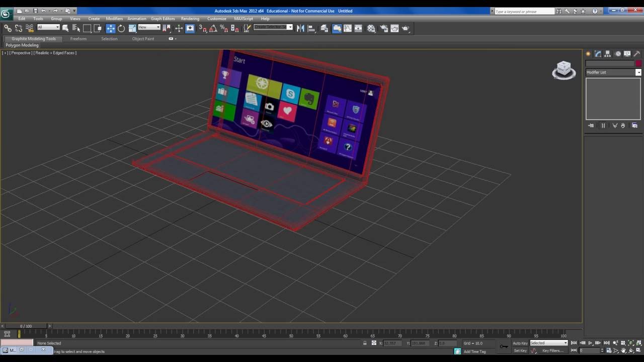Click the object color swatch in command panel

pos(638,63)
